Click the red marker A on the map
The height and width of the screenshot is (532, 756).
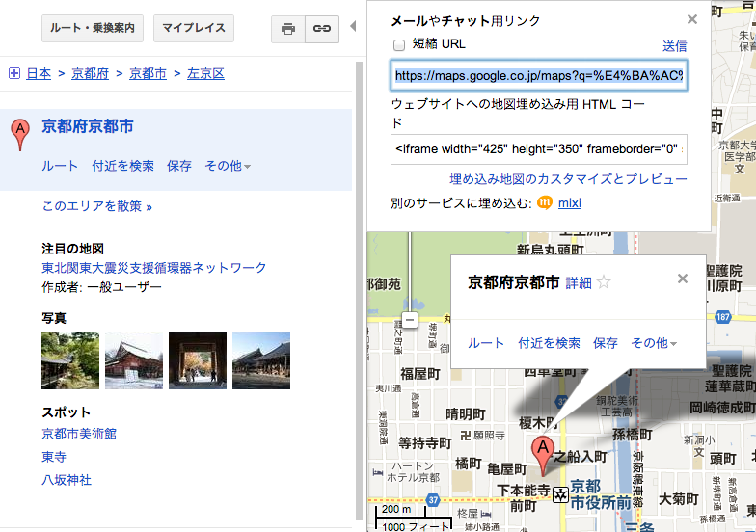(543, 455)
